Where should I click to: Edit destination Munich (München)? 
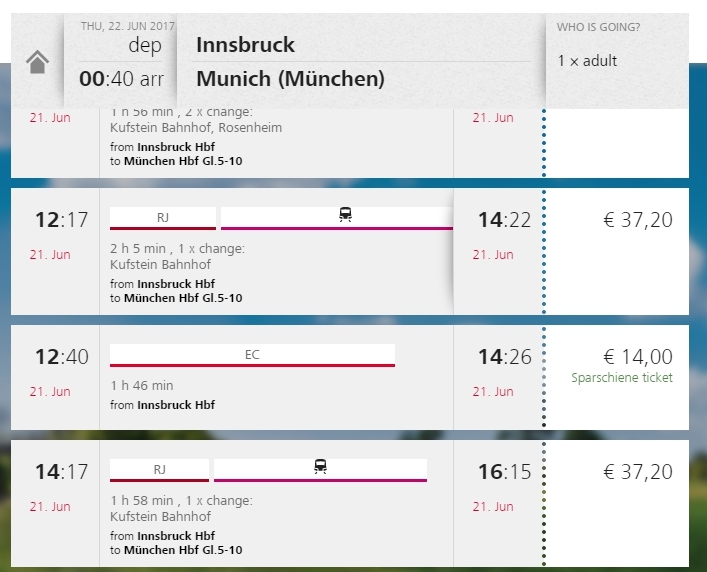[x=290, y=79]
